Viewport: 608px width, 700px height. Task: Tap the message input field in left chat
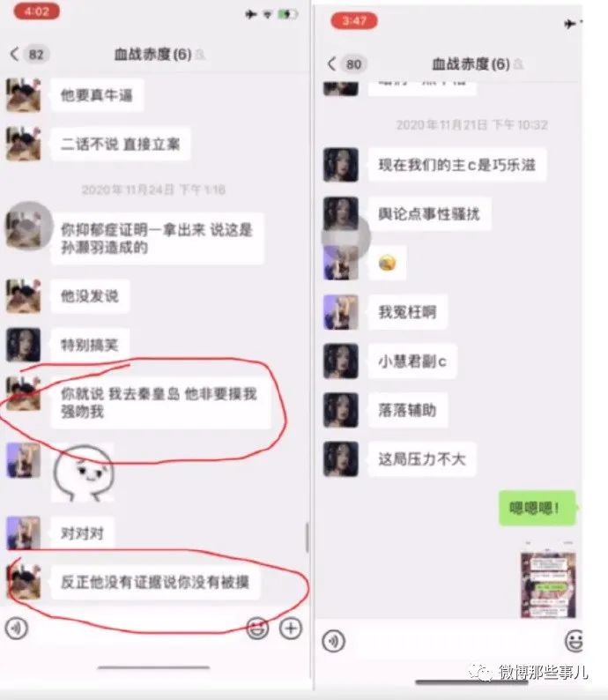137,628
